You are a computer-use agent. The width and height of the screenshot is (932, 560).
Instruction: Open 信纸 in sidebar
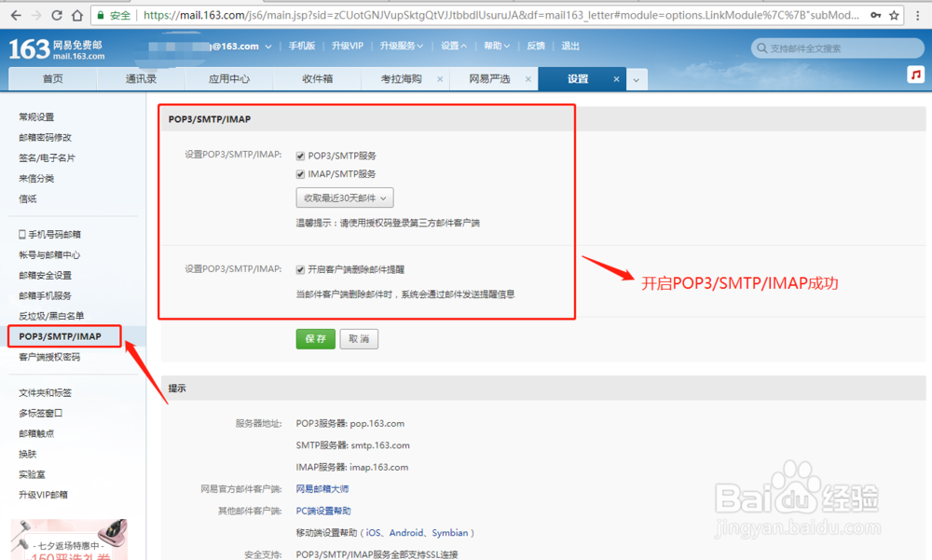pyautogui.click(x=27, y=199)
